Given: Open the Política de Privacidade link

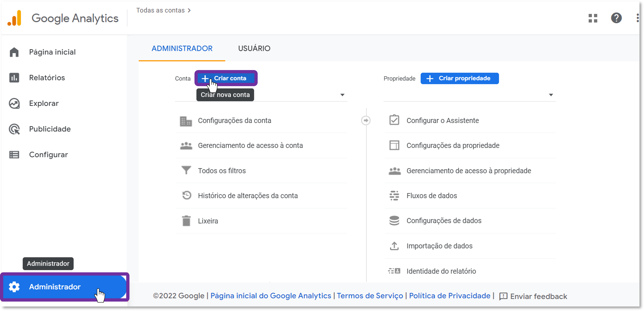Looking at the screenshot, I should pos(450,296).
